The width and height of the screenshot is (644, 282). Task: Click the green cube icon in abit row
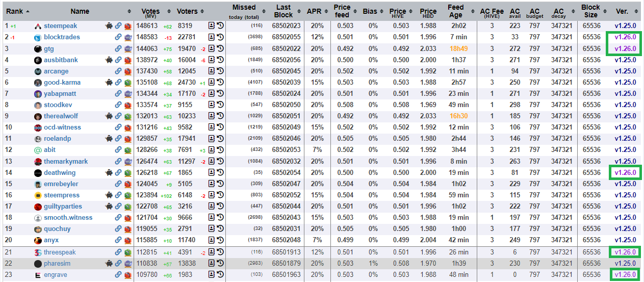pyautogui.click(x=128, y=150)
